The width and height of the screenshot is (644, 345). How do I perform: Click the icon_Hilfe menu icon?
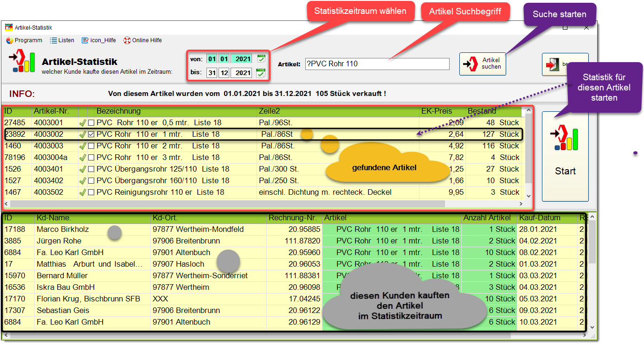tap(85, 40)
